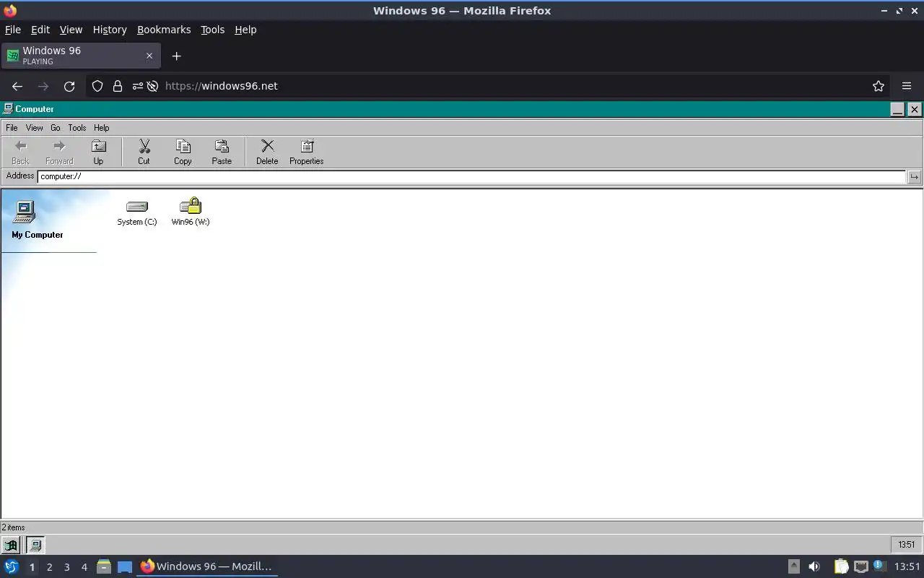The image size is (924, 578).
Task: Click the 2 items status bar text
Action: (x=13, y=527)
